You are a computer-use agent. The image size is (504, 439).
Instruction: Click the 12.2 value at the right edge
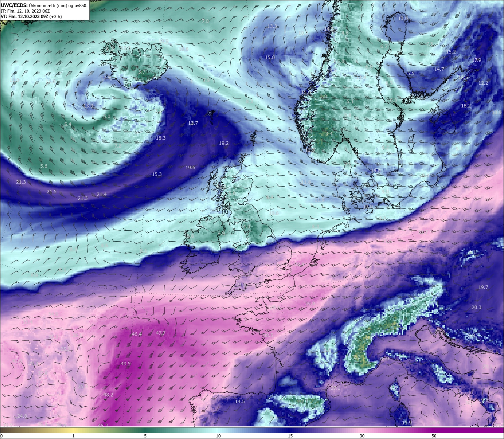coord(483,83)
